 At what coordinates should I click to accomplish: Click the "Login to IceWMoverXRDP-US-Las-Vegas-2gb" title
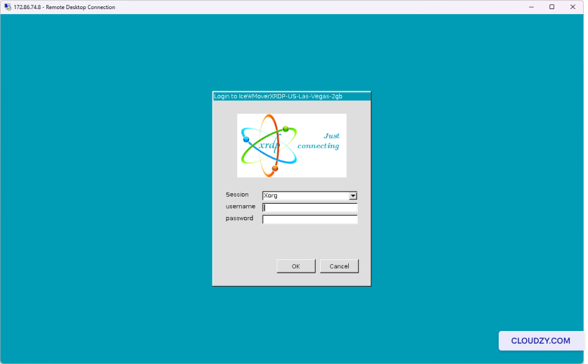click(x=278, y=96)
